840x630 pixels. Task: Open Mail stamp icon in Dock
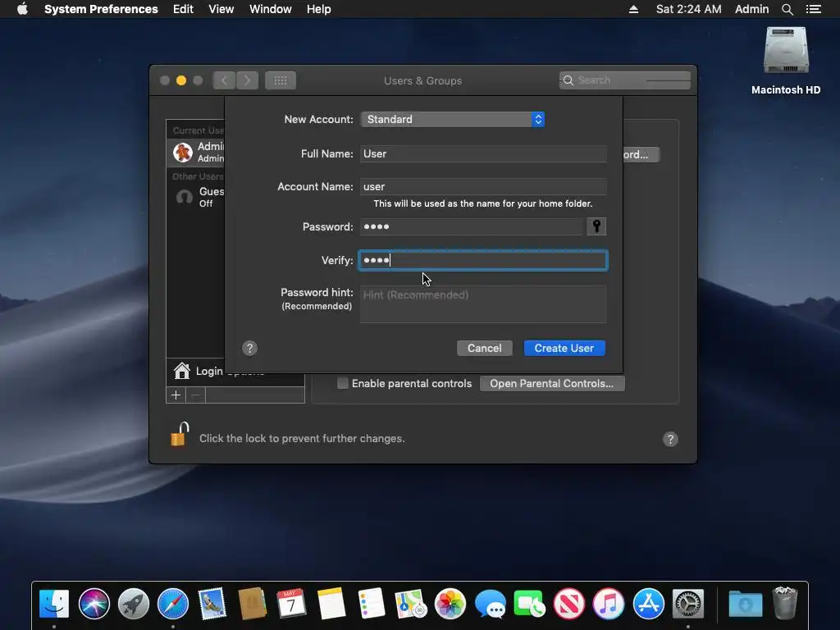(212, 604)
